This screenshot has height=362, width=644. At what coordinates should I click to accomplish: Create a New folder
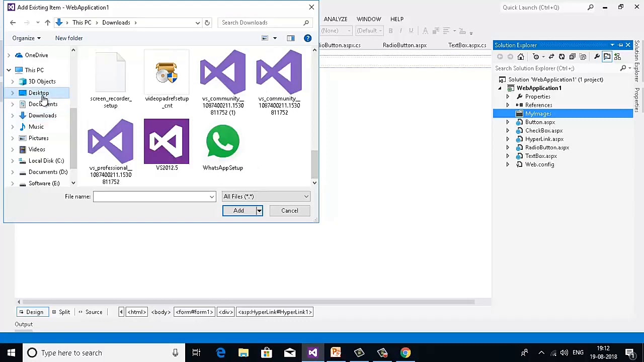(69, 38)
